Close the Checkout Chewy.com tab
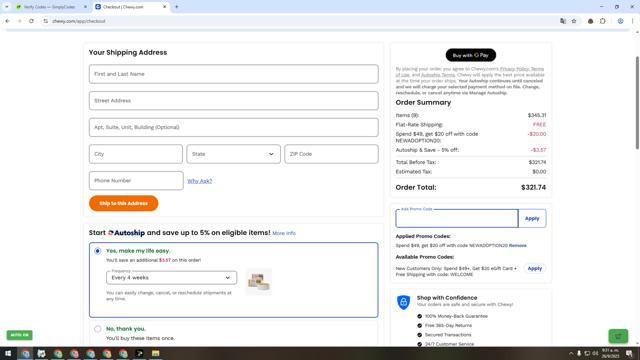The width and height of the screenshot is (640, 360). 164,7
